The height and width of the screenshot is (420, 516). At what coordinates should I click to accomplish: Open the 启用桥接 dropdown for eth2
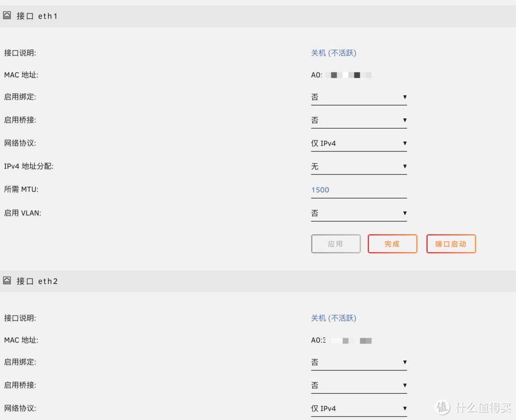point(359,385)
